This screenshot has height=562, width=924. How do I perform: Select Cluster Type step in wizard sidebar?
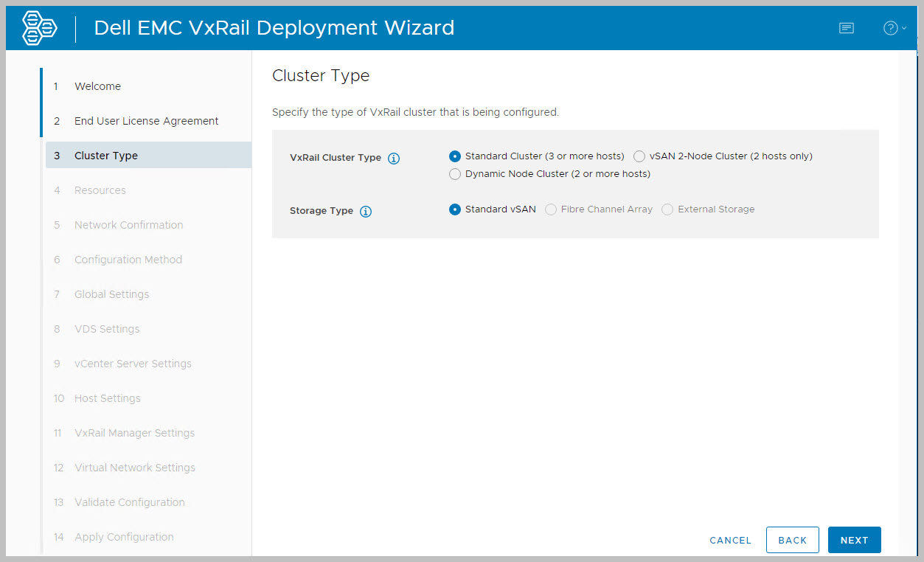tap(106, 156)
